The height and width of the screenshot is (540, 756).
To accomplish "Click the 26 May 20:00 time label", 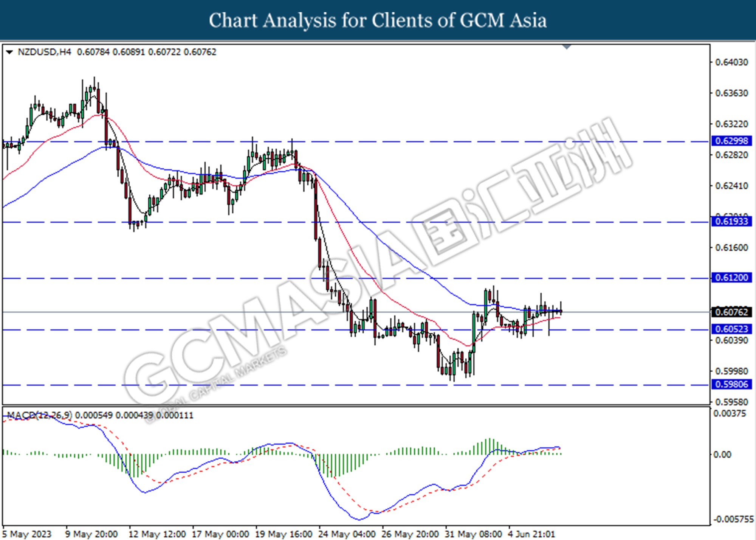I will tap(410, 534).
